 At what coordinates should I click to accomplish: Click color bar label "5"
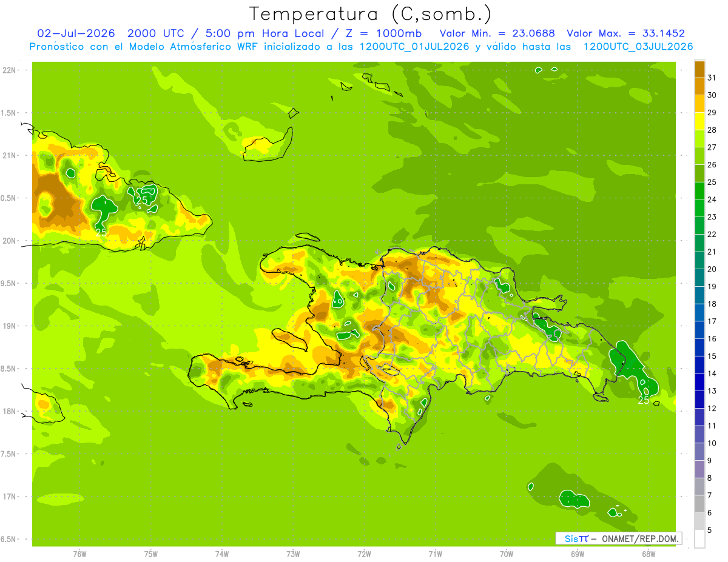710,530
